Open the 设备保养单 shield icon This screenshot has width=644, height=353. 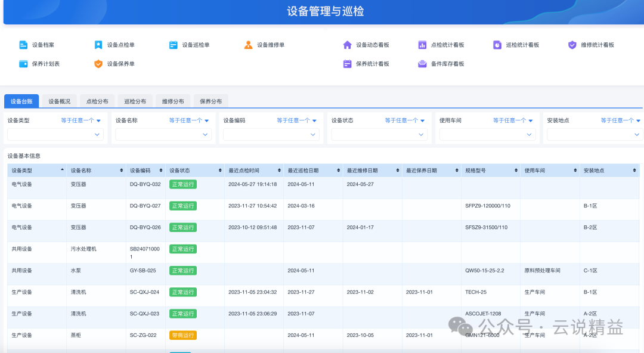[98, 64]
